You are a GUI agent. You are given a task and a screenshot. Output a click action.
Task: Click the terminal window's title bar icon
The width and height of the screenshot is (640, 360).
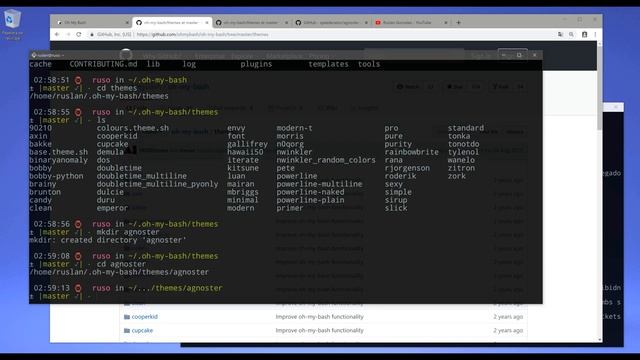click(x=34, y=55)
